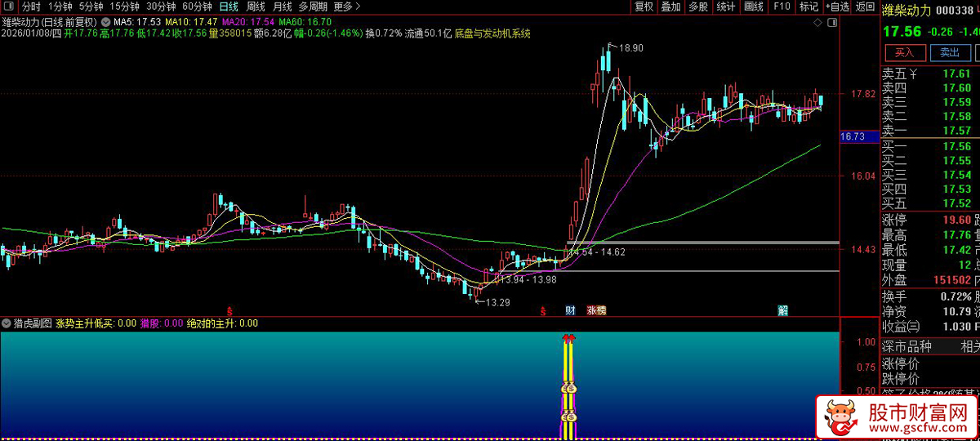The width and height of the screenshot is (980, 441).
Task: Click the red up-arrows atop indicator spike
Action: click(569, 336)
